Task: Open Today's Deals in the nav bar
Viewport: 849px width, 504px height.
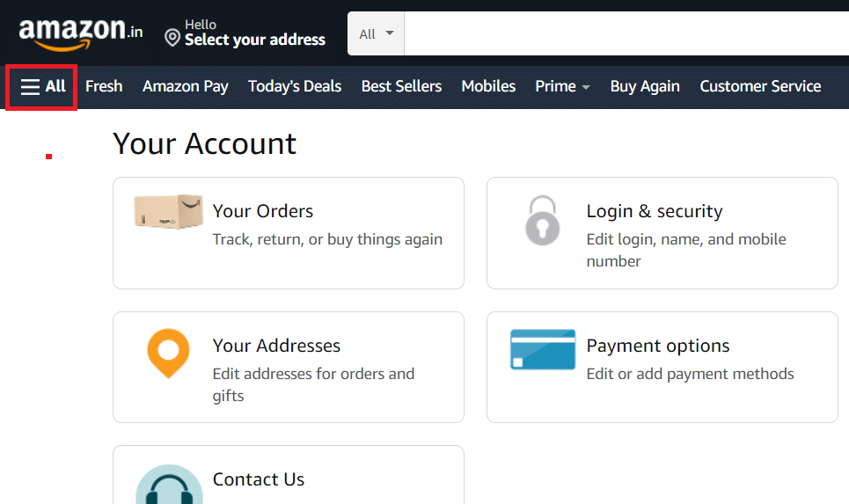Action: pos(295,86)
